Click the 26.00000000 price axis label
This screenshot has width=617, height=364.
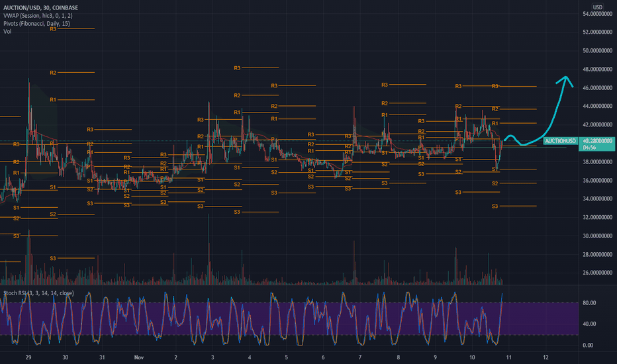pyautogui.click(x=597, y=273)
